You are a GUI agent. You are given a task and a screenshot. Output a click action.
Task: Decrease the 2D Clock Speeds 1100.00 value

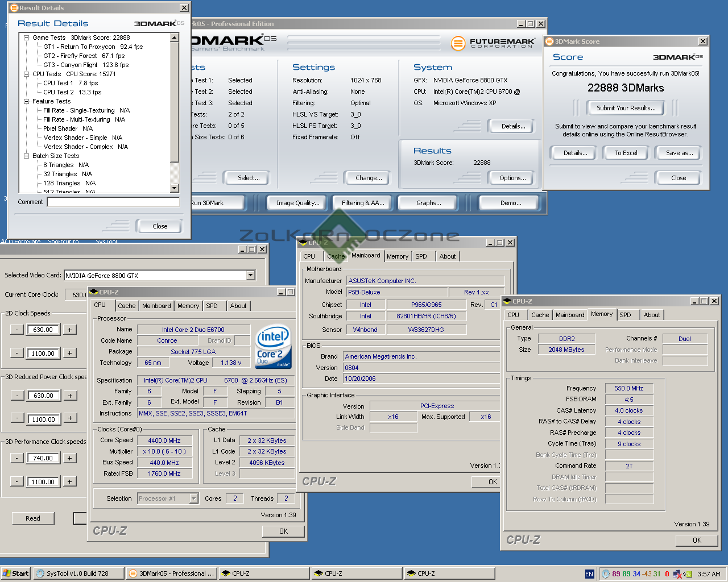click(x=17, y=353)
